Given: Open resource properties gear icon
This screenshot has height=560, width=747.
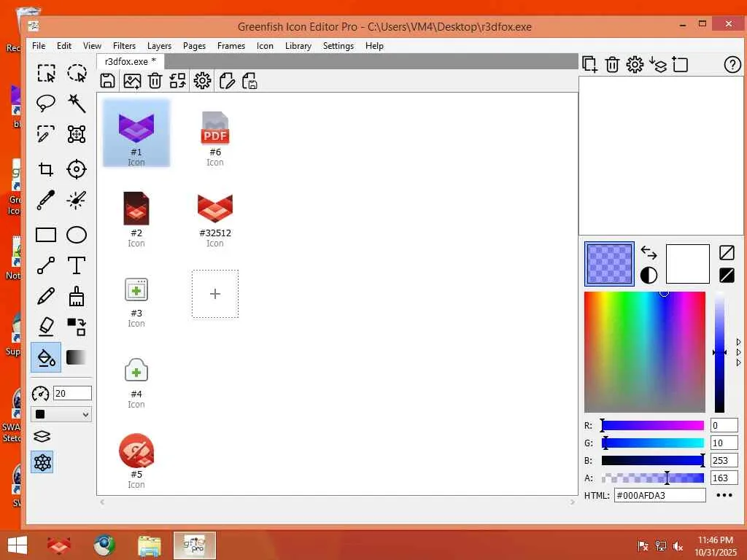Looking at the screenshot, I should [x=203, y=80].
